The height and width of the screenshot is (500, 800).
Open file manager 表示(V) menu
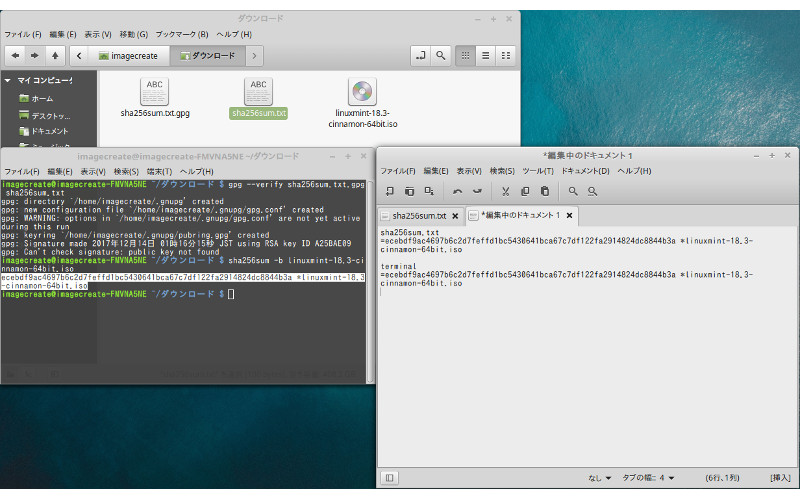[97, 34]
